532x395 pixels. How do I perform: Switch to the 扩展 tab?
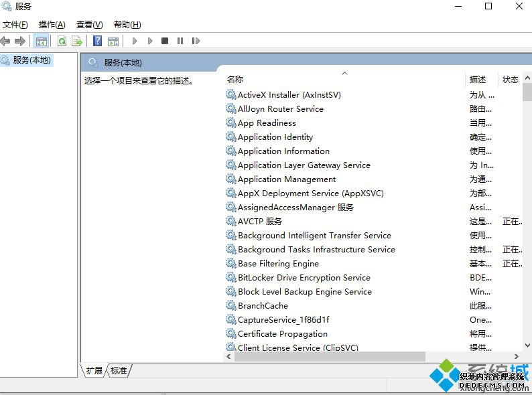[94, 370]
